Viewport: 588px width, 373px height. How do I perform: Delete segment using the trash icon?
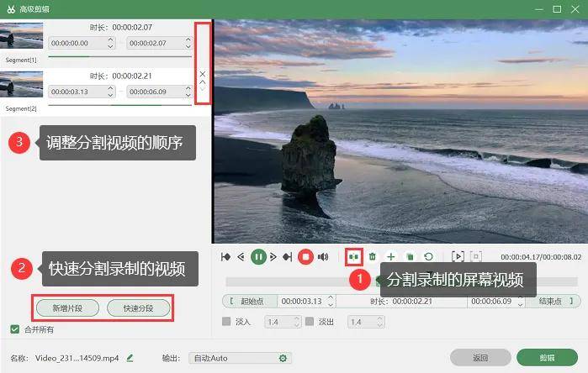coord(373,256)
